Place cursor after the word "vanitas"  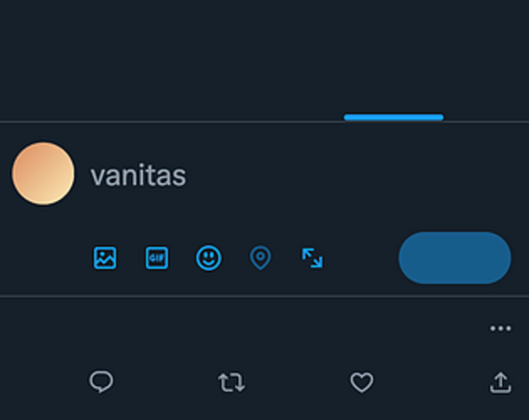[x=187, y=176]
